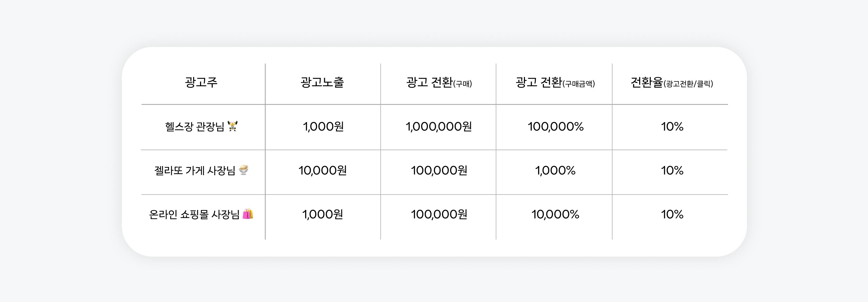Click the weightlifter emoji icon
This screenshot has height=302, width=868.
click(233, 126)
